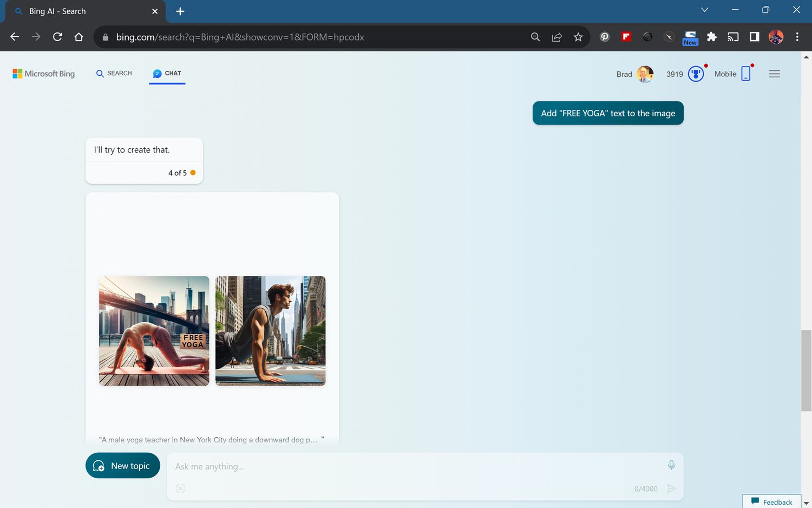
Task: Click the Pinterest extension icon
Action: click(605, 37)
